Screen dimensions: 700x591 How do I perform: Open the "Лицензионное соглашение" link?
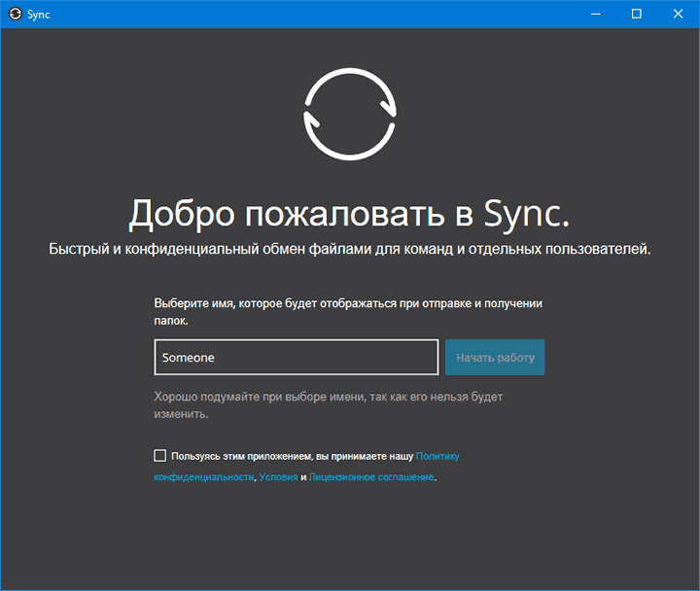pos(371,476)
